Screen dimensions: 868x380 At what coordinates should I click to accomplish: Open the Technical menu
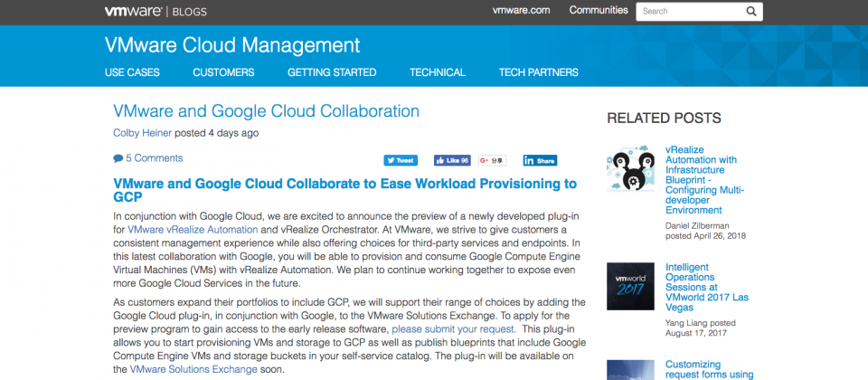click(438, 72)
